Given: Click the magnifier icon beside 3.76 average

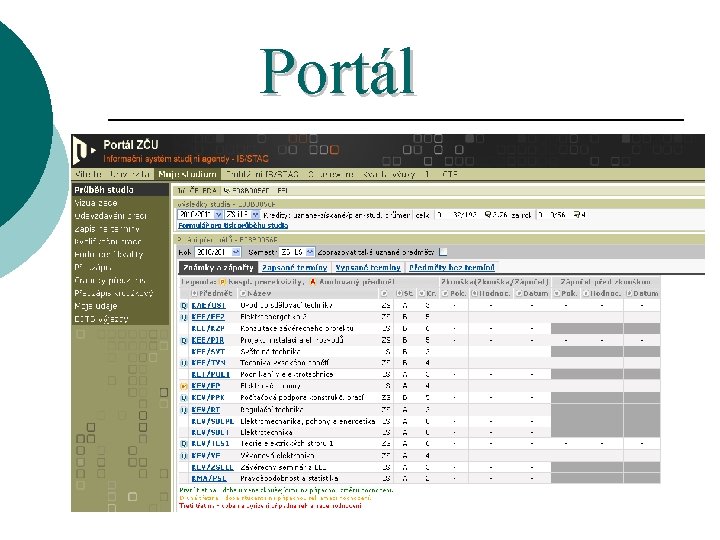Looking at the screenshot, I should [x=488, y=214].
